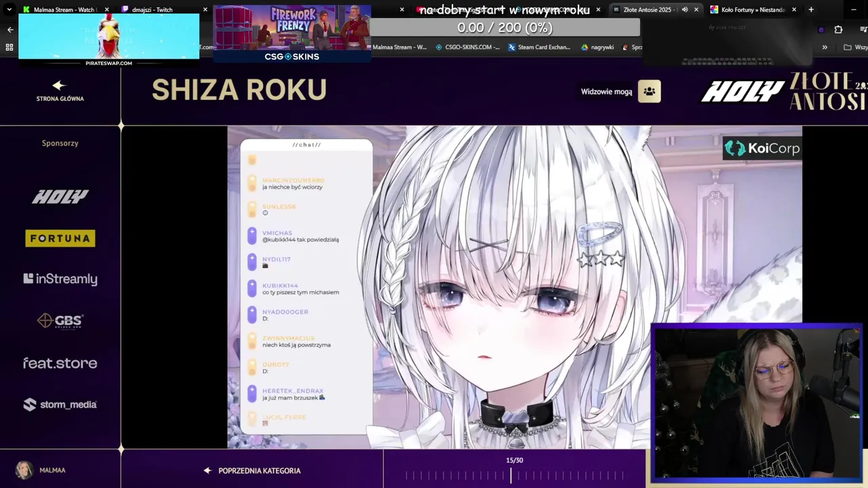Click chat message 'niech ktoś ją powstrzyma'
This screenshot has width=868, height=488.
pos(296,345)
